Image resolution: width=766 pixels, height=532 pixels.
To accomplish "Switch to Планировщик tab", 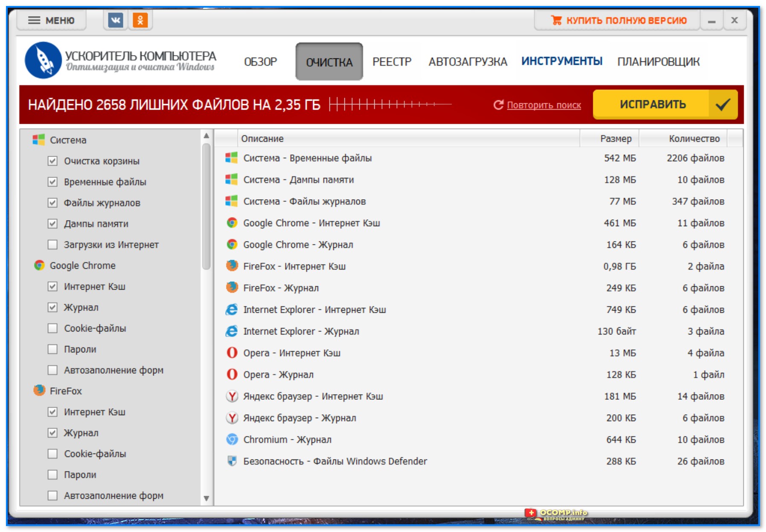I will point(658,62).
